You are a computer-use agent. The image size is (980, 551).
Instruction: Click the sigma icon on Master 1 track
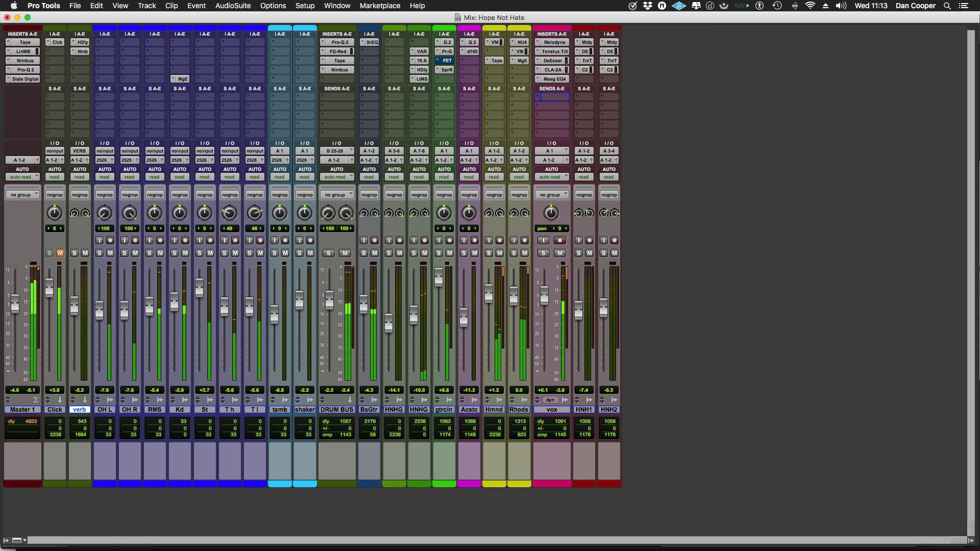[36, 400]
